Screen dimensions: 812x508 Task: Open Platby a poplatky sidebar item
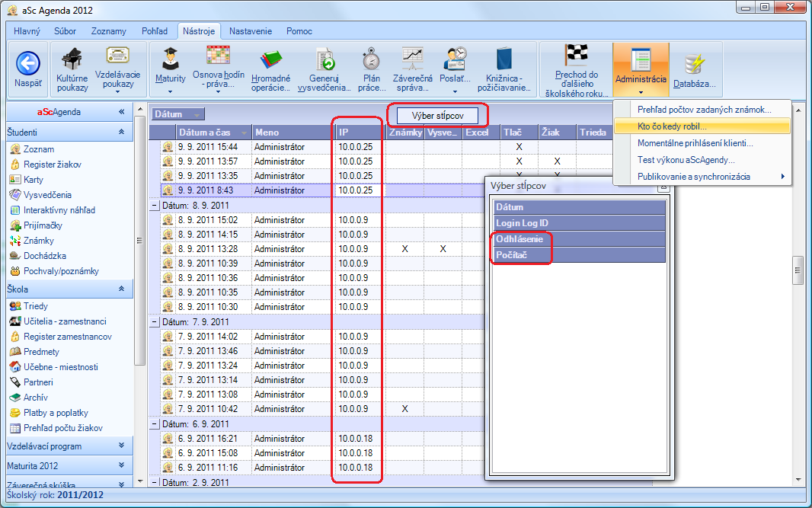click(x=56, y=413)
